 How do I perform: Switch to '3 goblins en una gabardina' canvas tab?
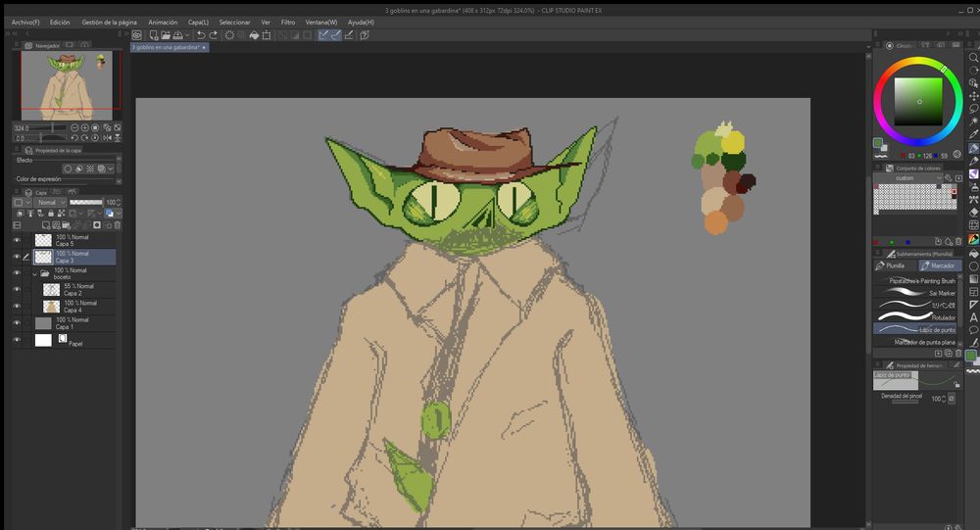170,47
